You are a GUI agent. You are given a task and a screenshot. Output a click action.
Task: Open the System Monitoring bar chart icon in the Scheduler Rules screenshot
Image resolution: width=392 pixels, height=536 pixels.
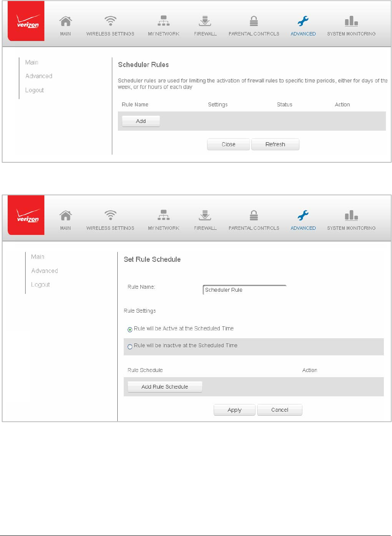[351, 21]
